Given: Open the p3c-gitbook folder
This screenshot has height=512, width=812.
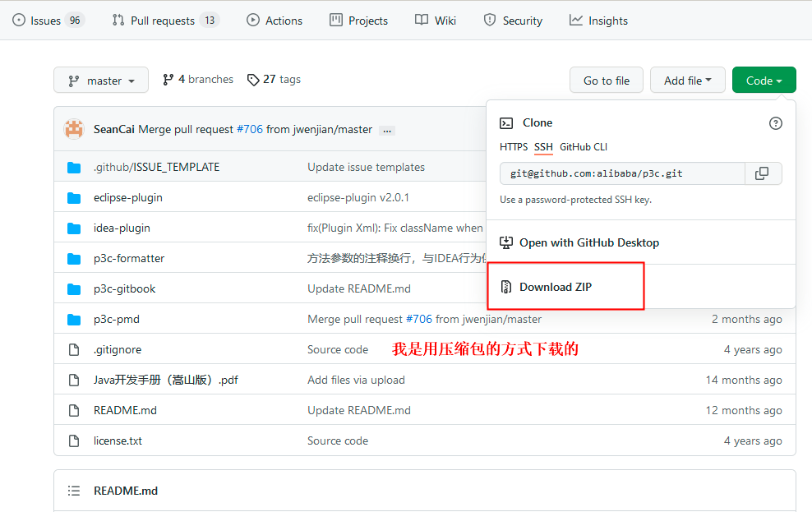Looking at the screenshot, I should (124, 289).
